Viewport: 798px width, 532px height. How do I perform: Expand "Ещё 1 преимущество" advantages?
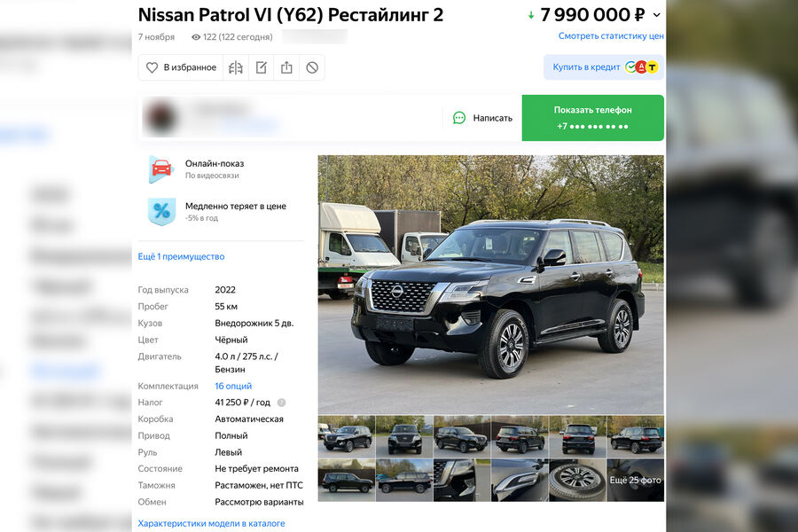click(x=181, y=256)
